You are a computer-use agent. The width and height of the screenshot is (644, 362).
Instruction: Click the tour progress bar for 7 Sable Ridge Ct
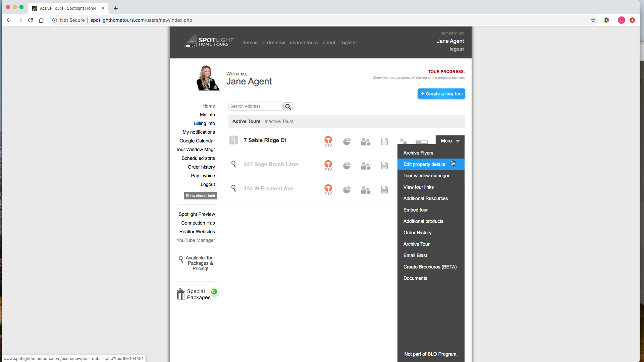[422, 142]
